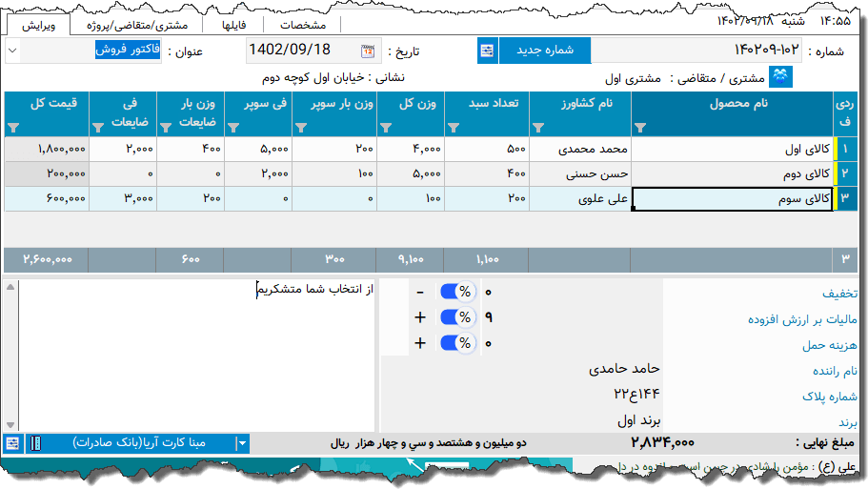Click farmer cell حسن حسنی
This screenshot has height=489, width=868.
[x=580, y=173]
